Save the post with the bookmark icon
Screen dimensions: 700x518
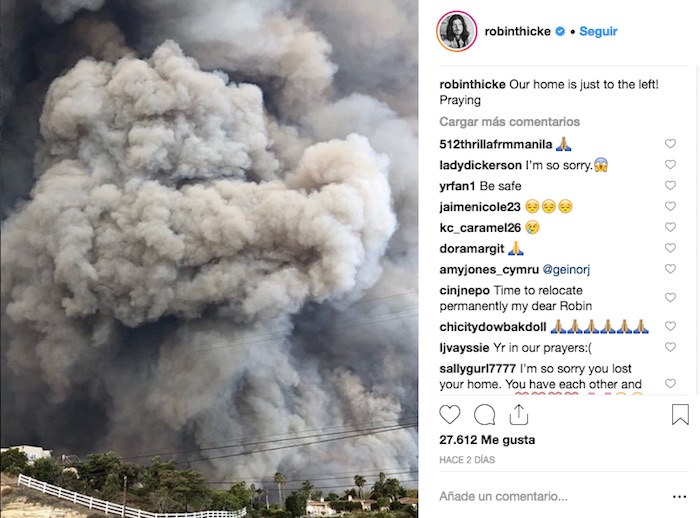point(680,414)
